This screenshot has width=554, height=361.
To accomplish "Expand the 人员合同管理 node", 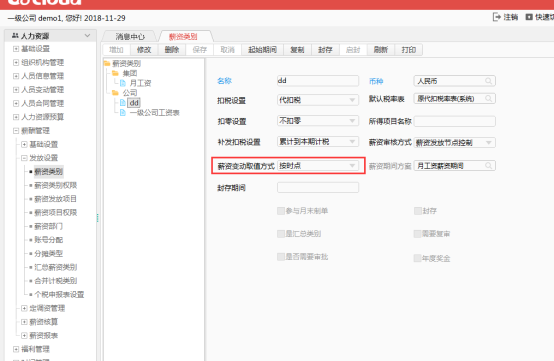I will [x=16, y=103].
